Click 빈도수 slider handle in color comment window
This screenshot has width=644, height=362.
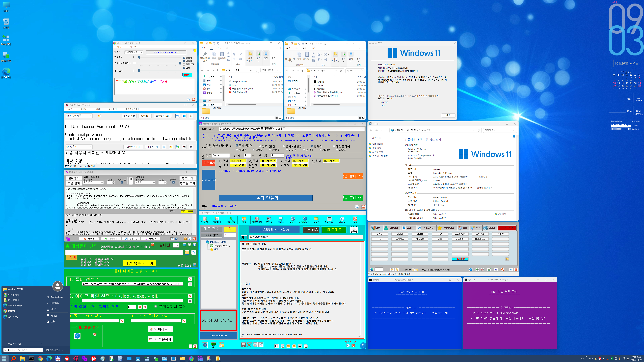pos(139,57)
